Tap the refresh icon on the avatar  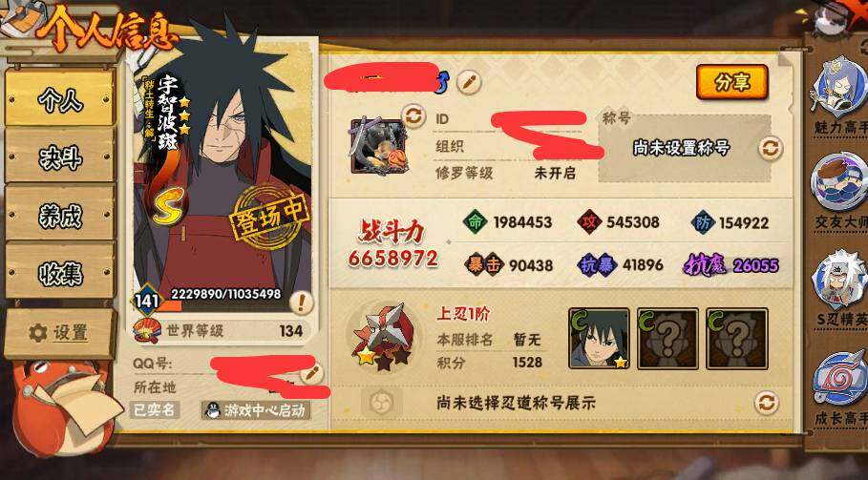point(413,115)
